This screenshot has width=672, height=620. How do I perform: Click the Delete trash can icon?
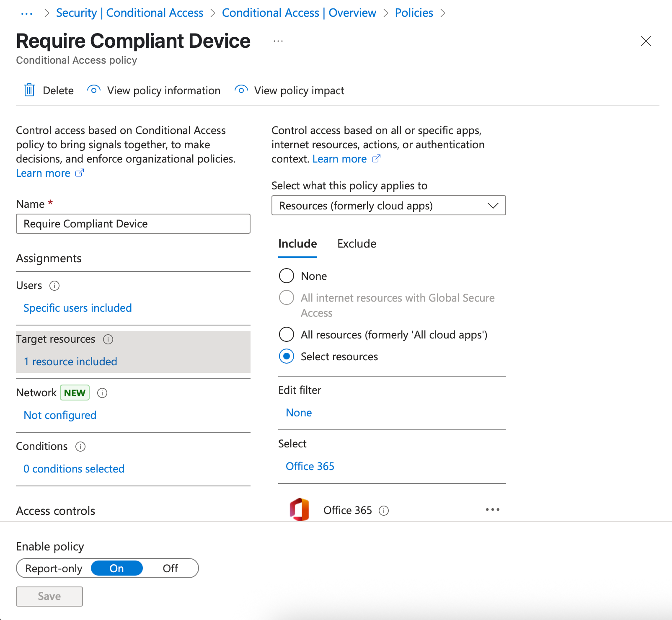pyautogui.click(x=29, y=90)
